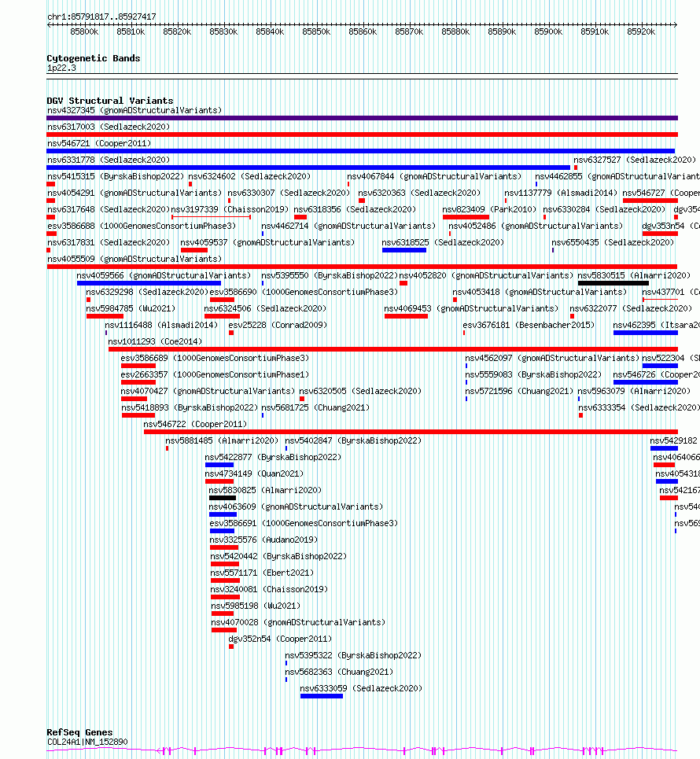This screenshot has width=700, height=759.
Task: Select the blue nsv546721 variant bar
Action: [361, 151]
